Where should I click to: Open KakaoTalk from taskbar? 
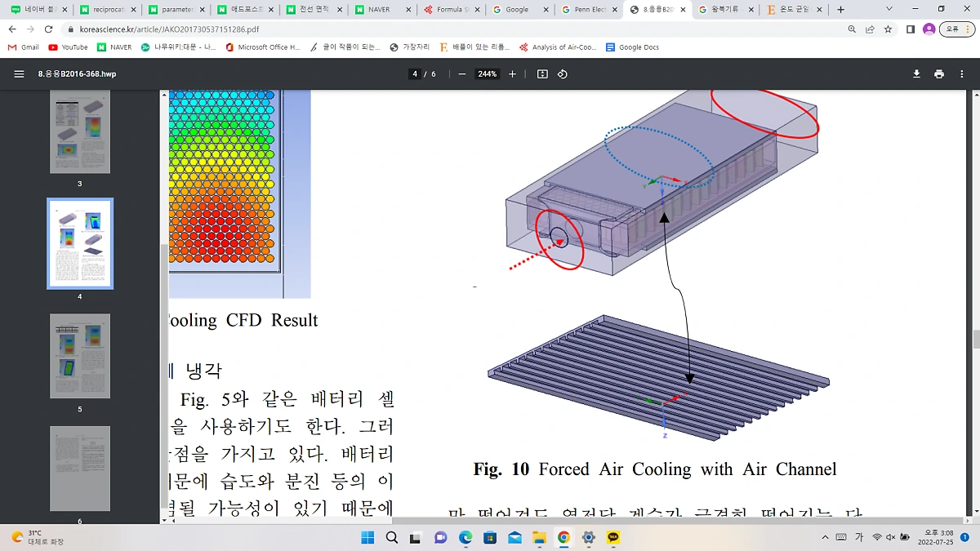pos(613,537)
